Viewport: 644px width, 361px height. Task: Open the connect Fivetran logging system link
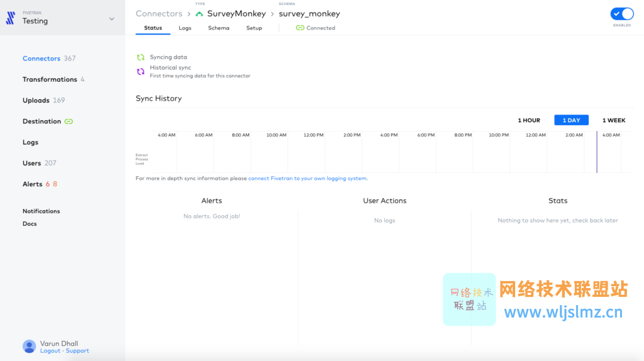[x=308, y=178]
